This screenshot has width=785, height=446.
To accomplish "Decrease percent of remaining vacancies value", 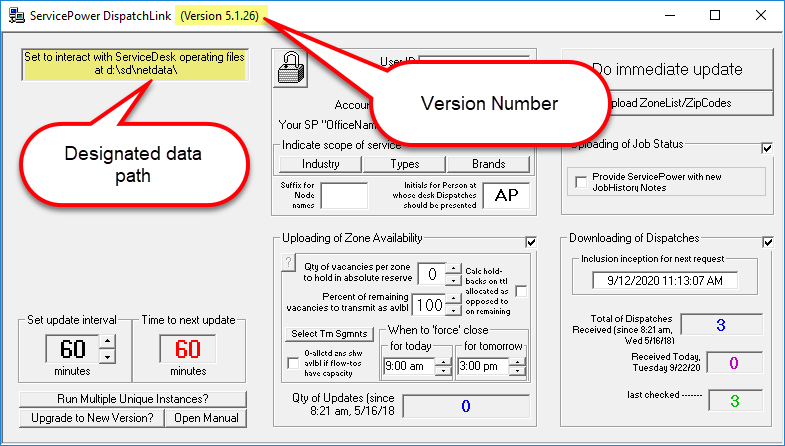I will 453,308.
